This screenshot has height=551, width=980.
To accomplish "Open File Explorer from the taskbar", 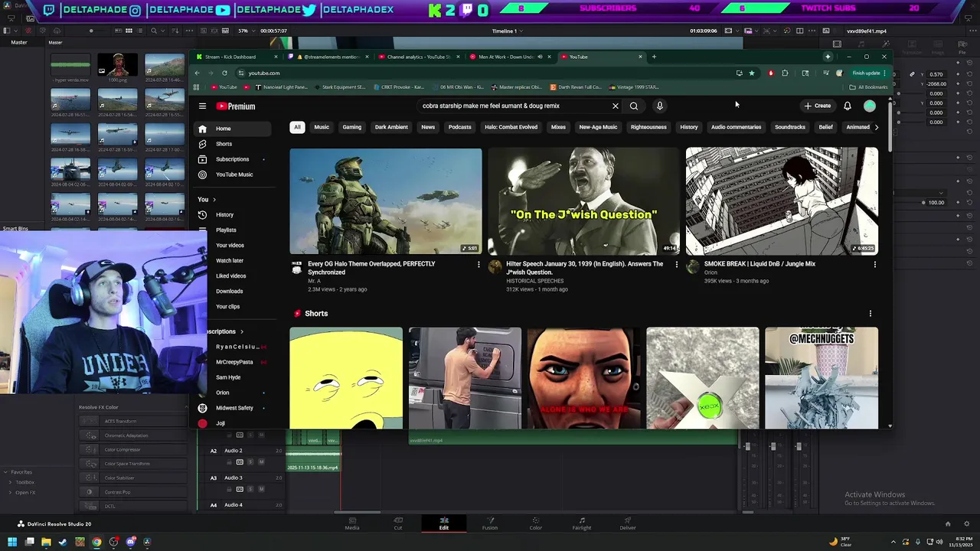I will point(46,542).
